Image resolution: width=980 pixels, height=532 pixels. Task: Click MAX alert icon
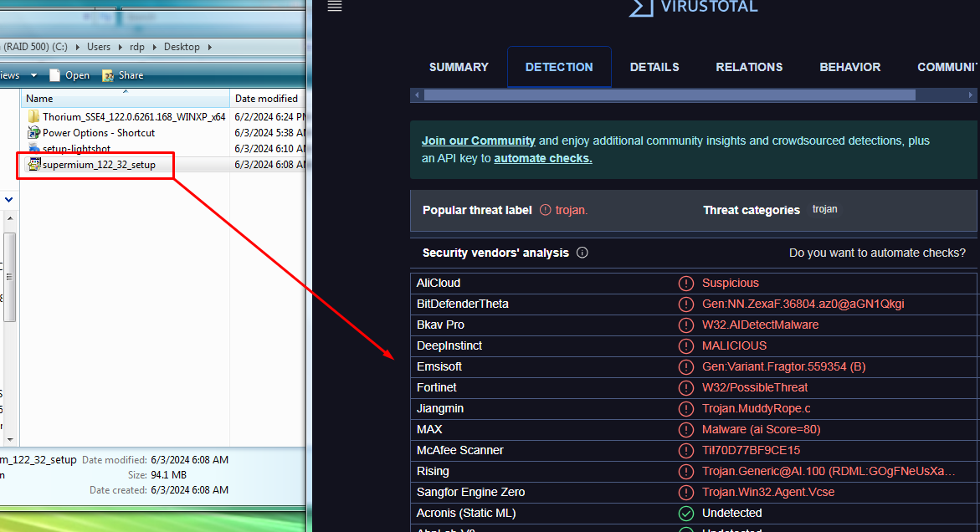click(x=685, y=430)
